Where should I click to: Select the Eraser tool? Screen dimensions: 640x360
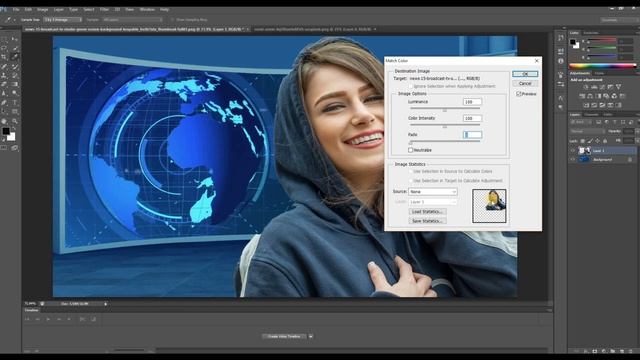click(4, 84)
